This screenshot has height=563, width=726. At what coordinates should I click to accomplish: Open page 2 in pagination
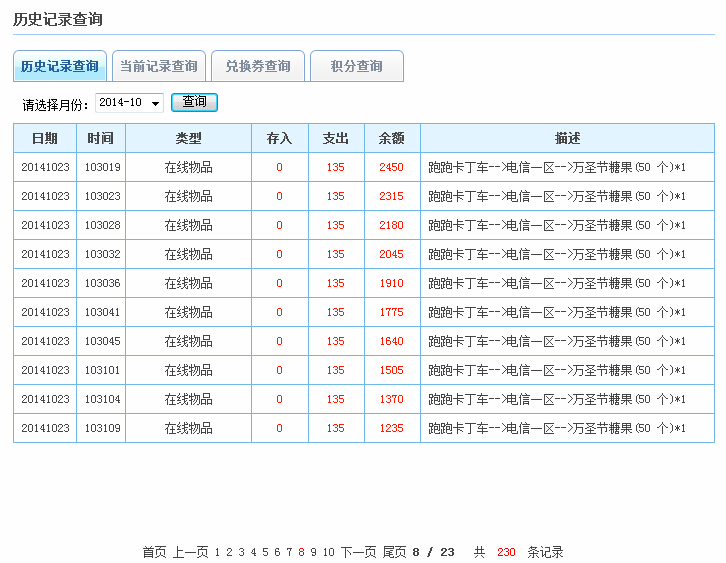click(229, 552)
